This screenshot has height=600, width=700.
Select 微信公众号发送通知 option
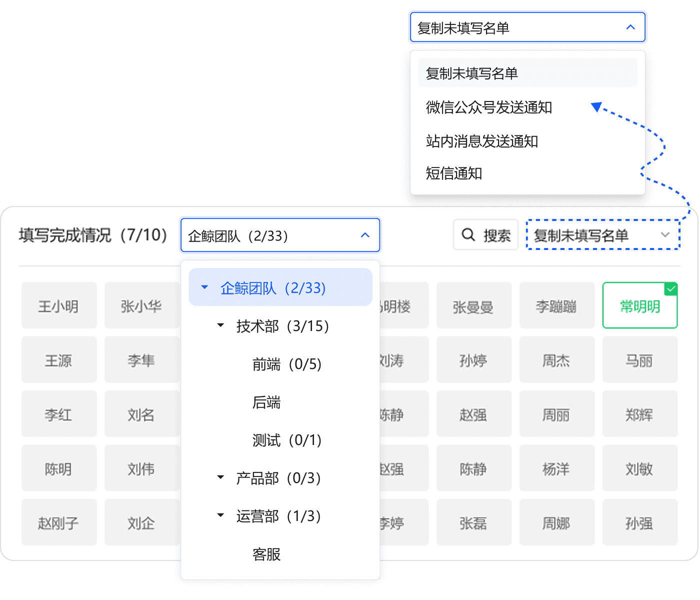[488, 107]
